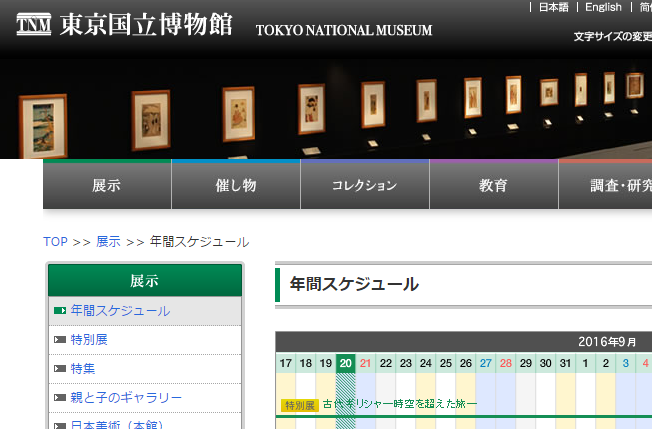Select day 24 in the calendar
The height and width of the screenshot is (429, 652).
[x=426, y=363]
